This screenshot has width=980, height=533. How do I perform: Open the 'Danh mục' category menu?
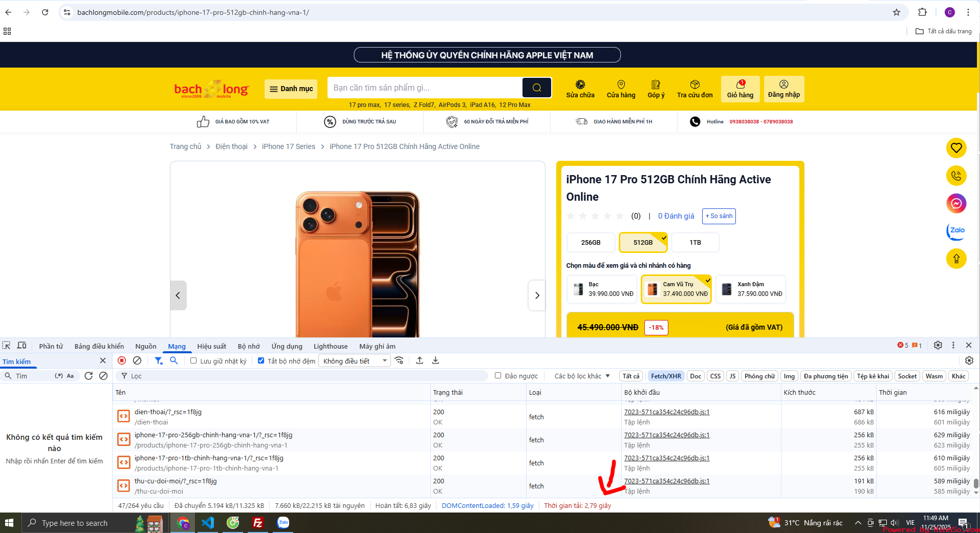291,89
